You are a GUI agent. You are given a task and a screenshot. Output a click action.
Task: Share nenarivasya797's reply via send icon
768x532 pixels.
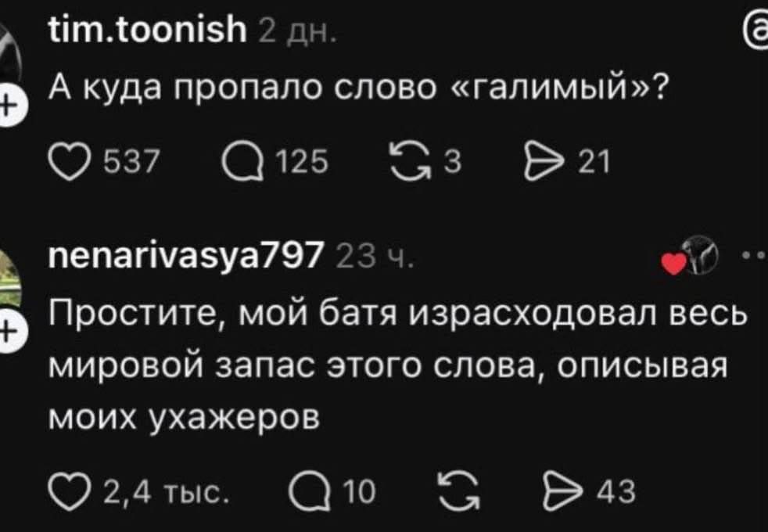point(565,492)
